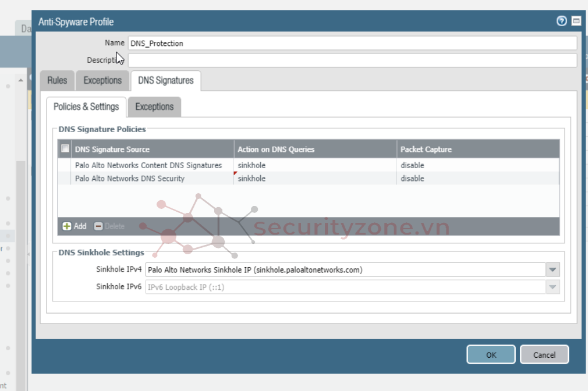Toggle the select-all checkbox in table header

pyautogui.click(x=65, y=149)
